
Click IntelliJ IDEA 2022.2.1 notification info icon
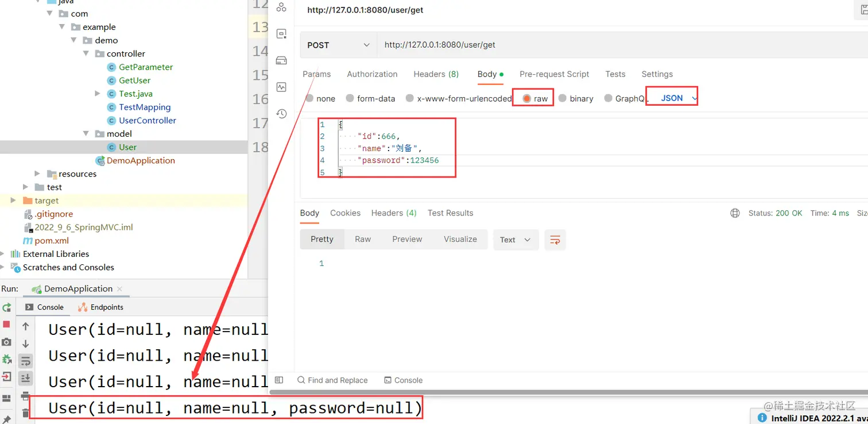(762, 418)
